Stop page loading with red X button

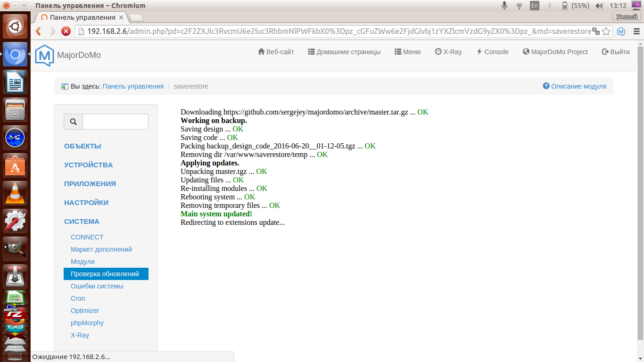point(66,31)
